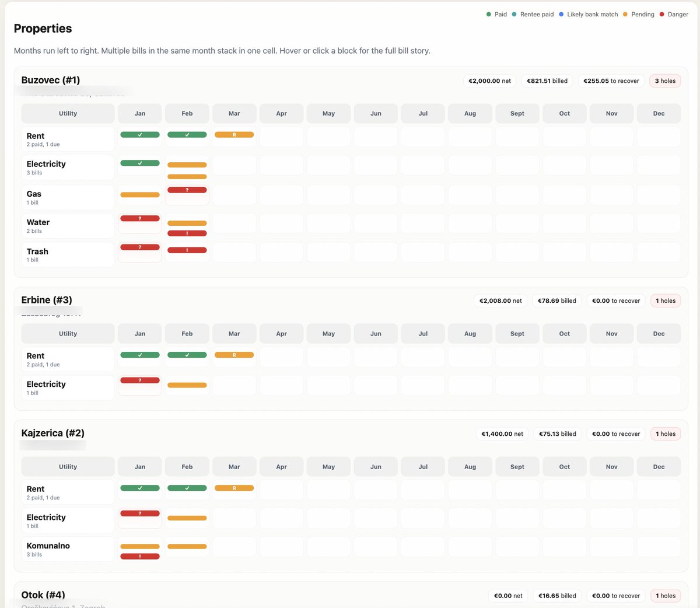Open Erbine Rent January paid block
This screenshot has width=700, height=608.
point(140,355)
